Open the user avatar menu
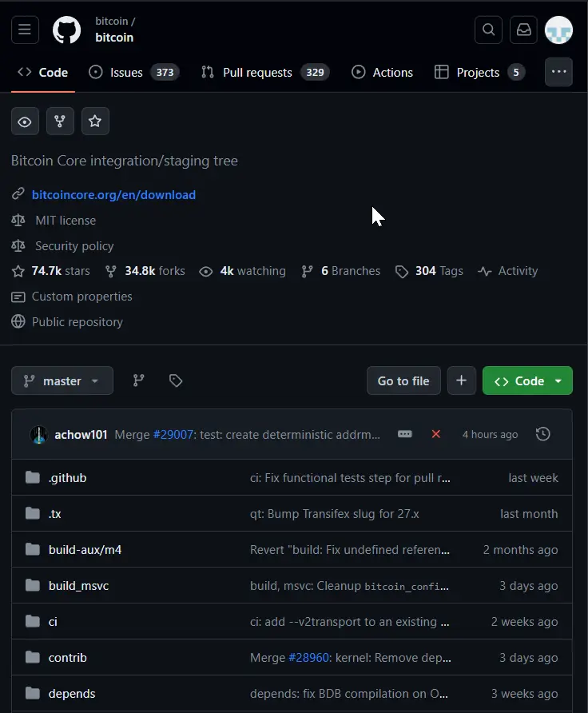588x713 pixels. [x=558, y=30]
